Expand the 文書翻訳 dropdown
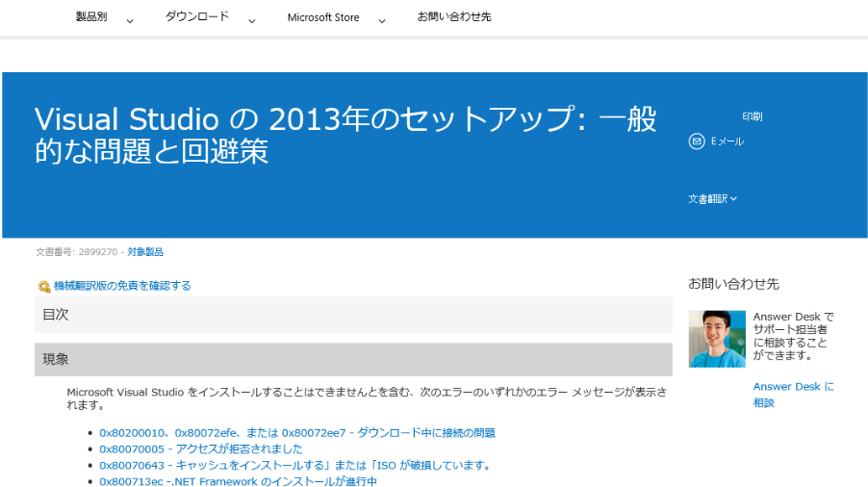 coord(712,198)
